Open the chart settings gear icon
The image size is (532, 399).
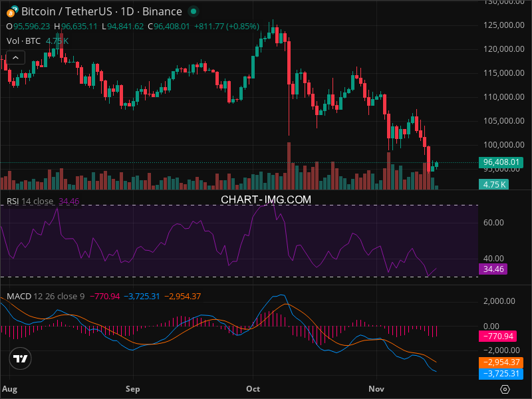[505, 389]
